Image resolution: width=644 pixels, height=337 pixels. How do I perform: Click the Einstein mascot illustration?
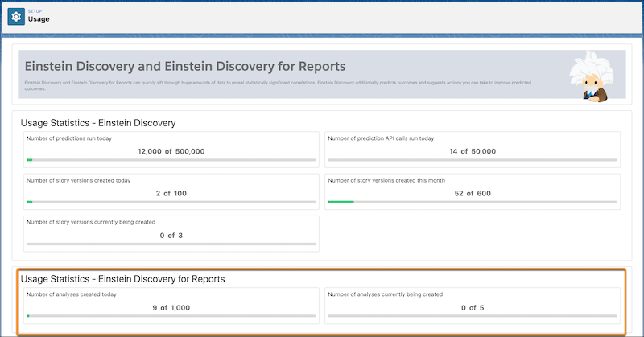click(x=592, y=76)
